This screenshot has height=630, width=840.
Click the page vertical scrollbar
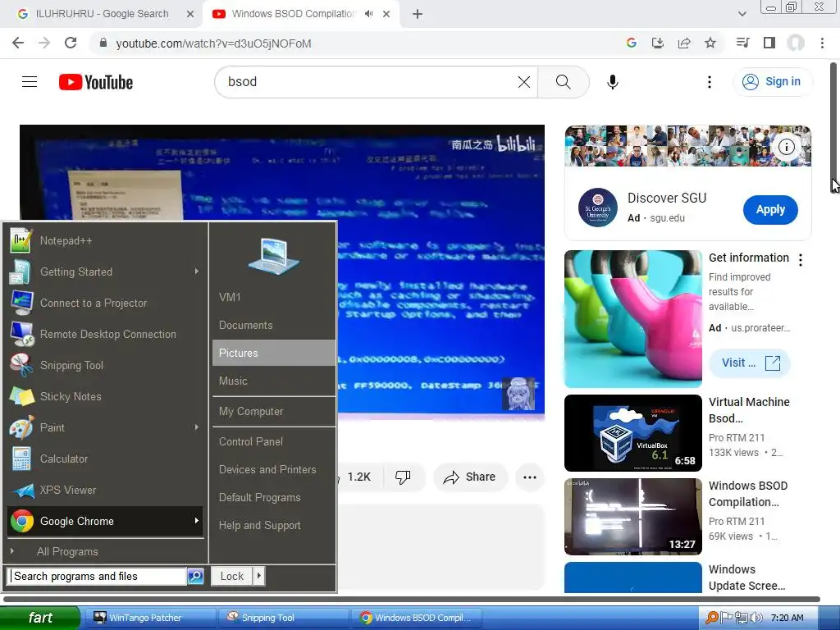[x=833, y=126]
